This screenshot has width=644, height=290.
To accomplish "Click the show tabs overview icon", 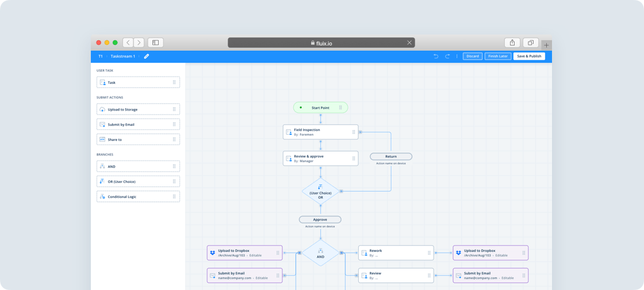I will pyautogui.click(x=530, y=43).
